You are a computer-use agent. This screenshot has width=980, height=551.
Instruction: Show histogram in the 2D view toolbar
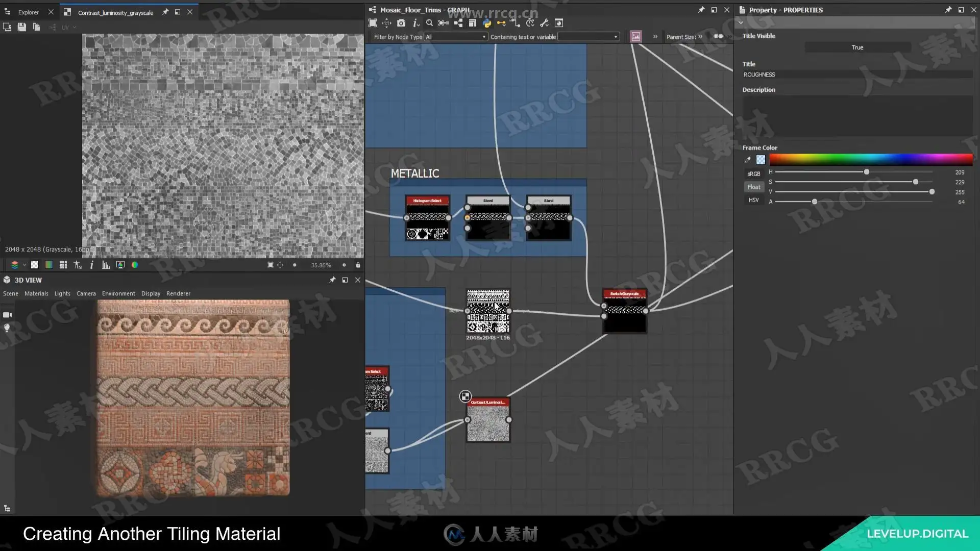coord(106,265)
